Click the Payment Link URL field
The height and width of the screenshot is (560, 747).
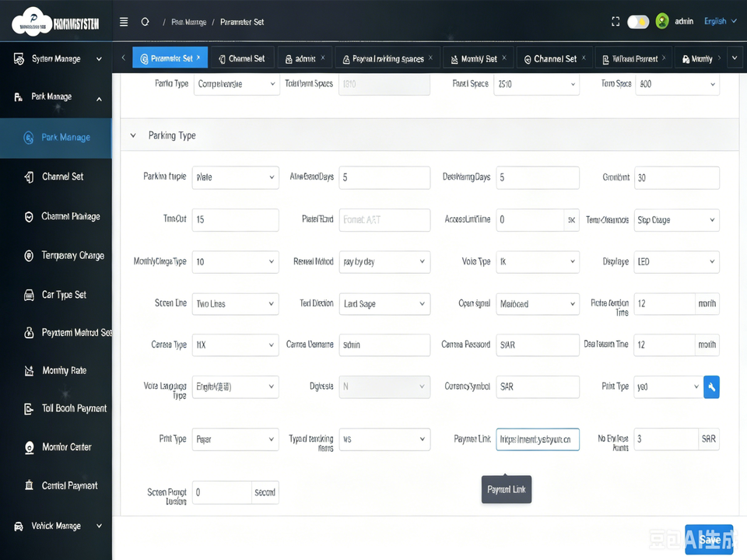coord(538,439)
